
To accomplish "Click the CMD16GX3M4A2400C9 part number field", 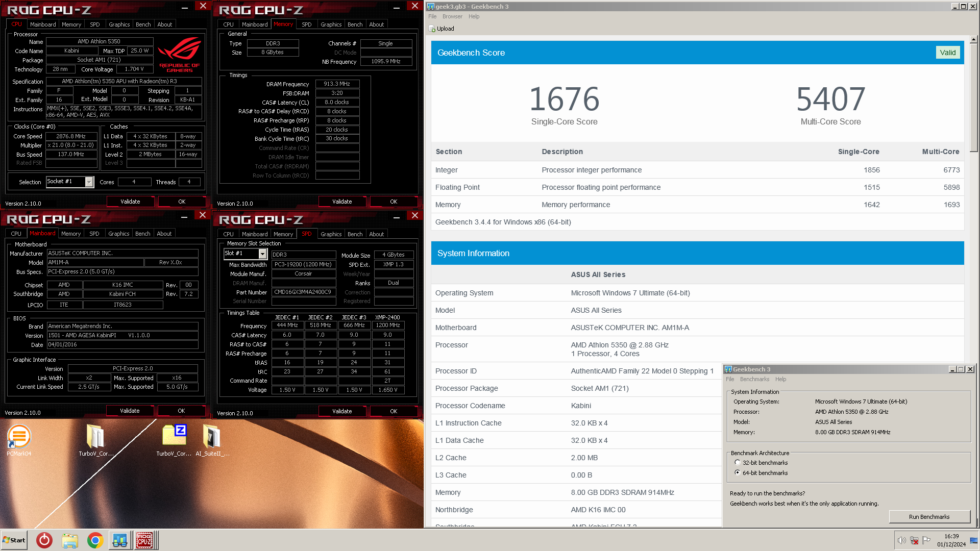I will click(303, 292).
